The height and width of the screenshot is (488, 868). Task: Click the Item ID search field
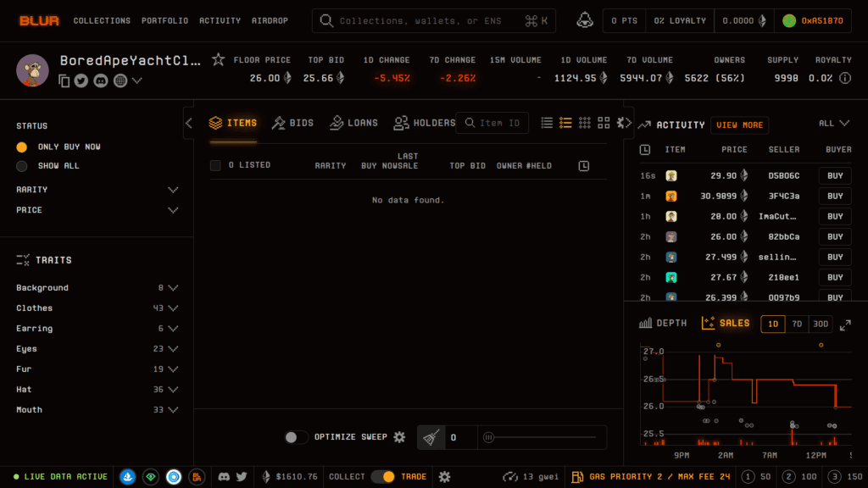pyautogui.click(x=492, y=123)
